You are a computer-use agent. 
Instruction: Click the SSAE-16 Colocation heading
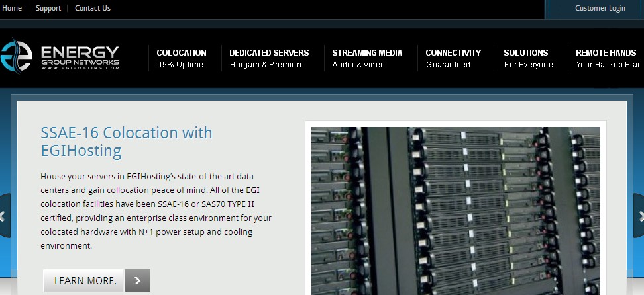click(x=127, y=142)
